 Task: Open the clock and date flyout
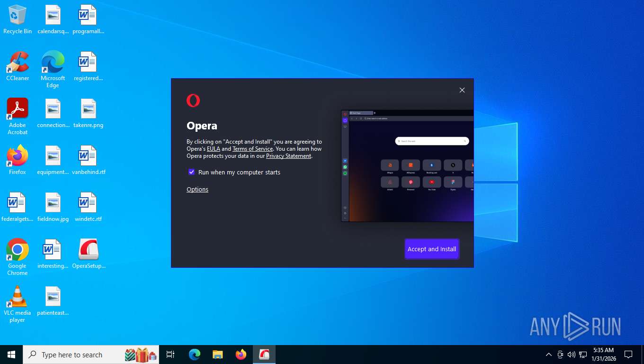(603, 355)
